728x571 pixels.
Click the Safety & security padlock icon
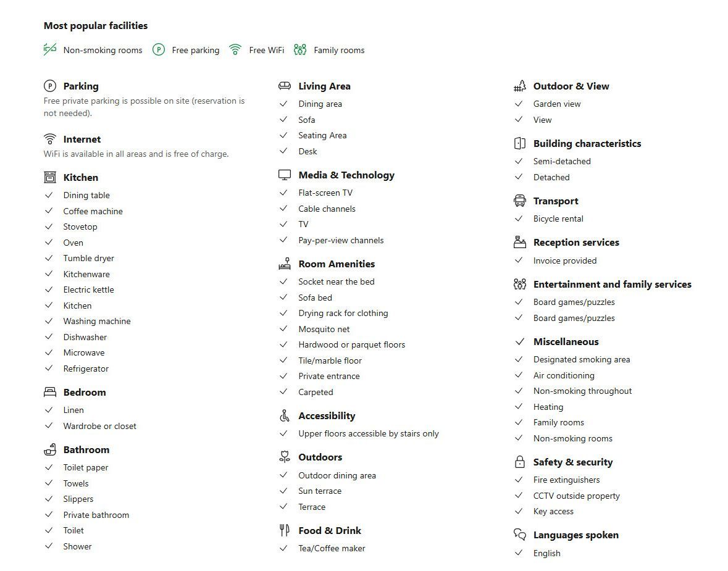tap(519, 462)
